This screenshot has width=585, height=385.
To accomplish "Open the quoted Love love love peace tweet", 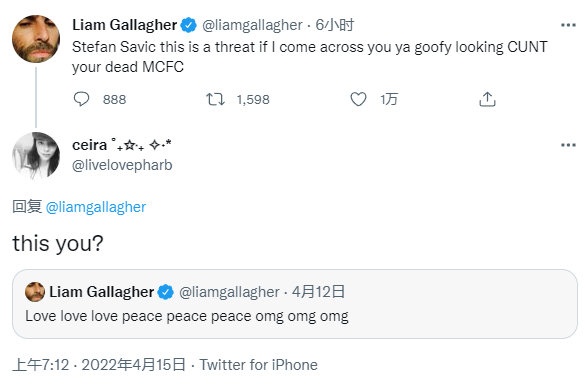I will [295, 304].
